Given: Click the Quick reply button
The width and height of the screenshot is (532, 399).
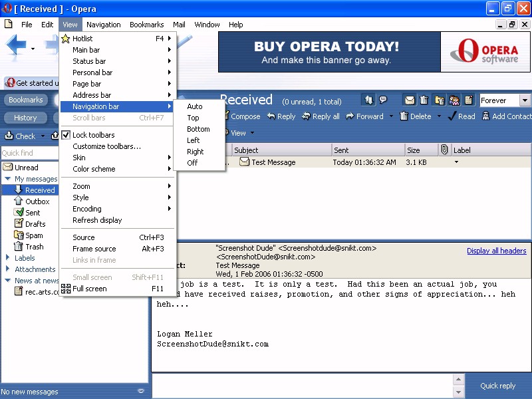Looking at the screenshot, I should (x=497, y=386).
